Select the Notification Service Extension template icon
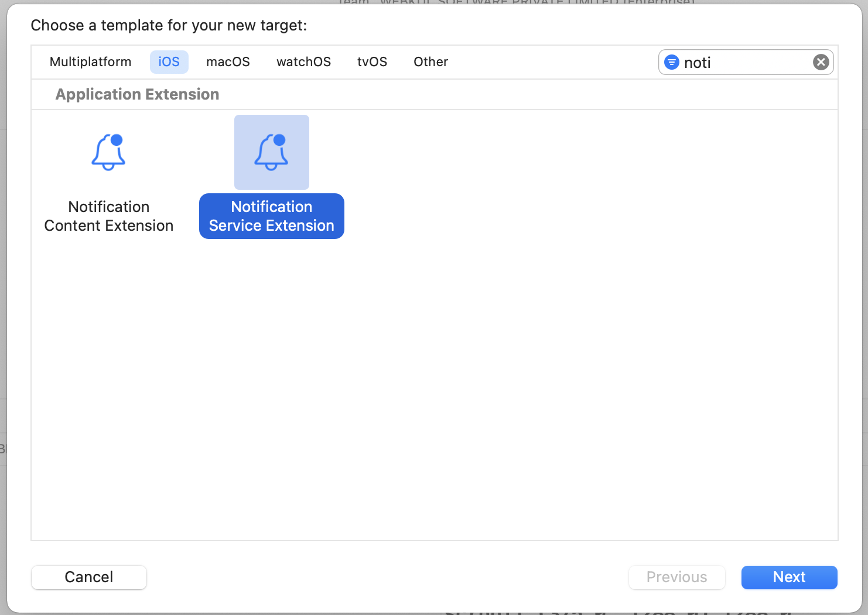 coord(271,152)
